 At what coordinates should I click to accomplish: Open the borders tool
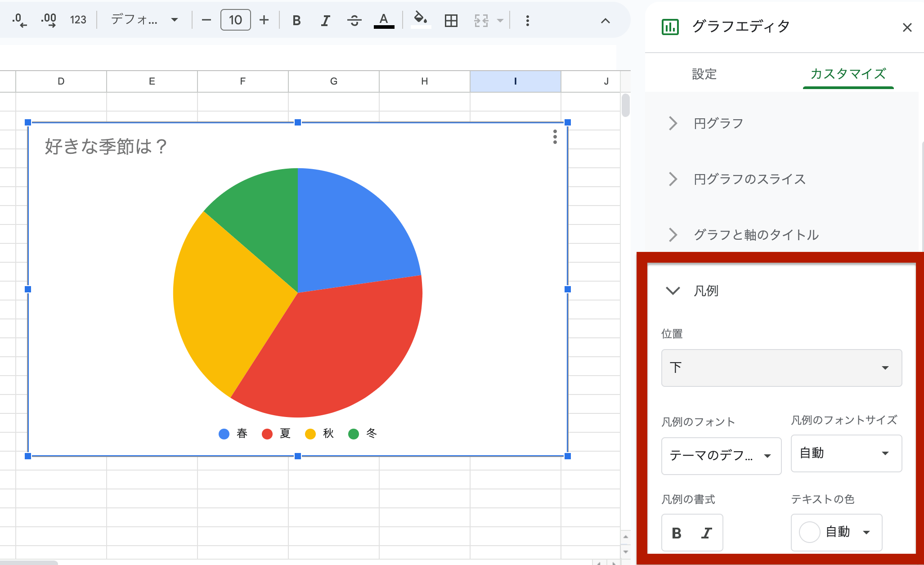pyautogui.click(x=450, y=20)
